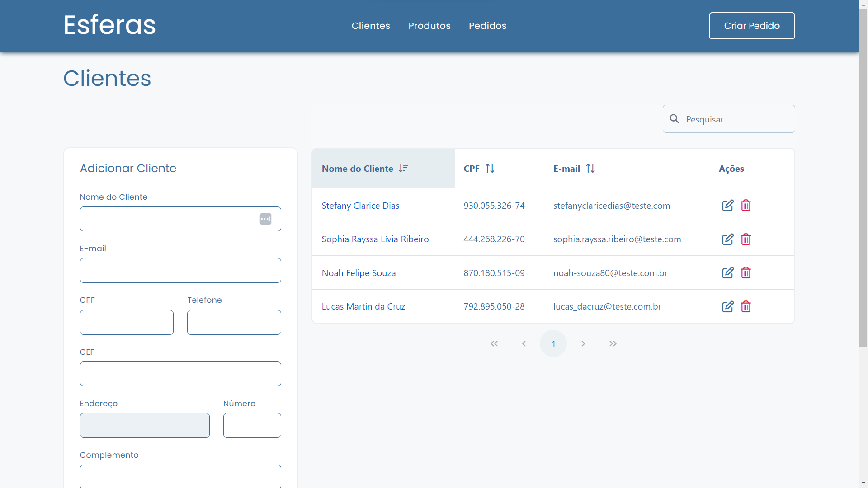868x488 pixels.
Task: Edit the Noah Felipe Souza client
Action: tap(728, 273)
